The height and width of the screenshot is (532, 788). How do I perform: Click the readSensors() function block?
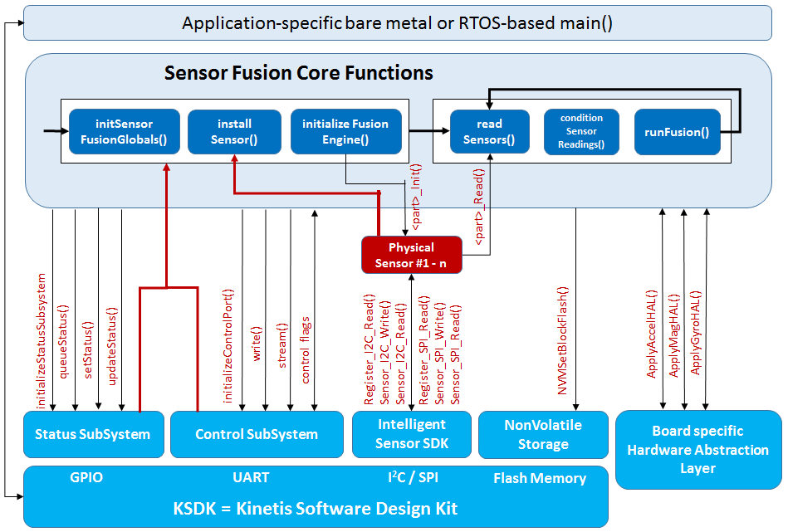489,131
